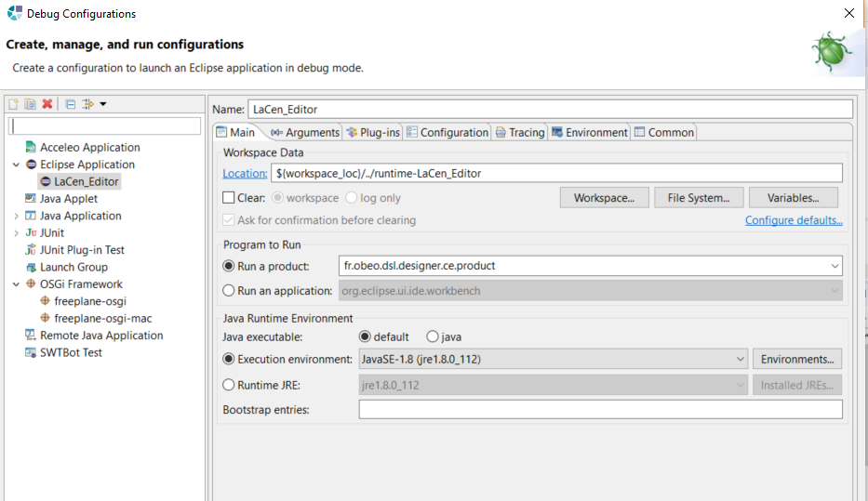
Task: Choose the default Java executable option
Action: [x=365, y=336]
